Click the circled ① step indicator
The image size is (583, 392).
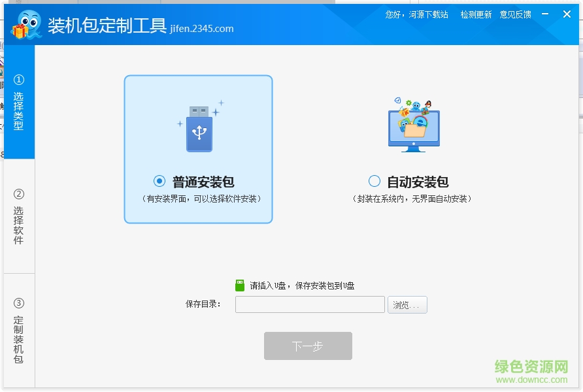19,80
